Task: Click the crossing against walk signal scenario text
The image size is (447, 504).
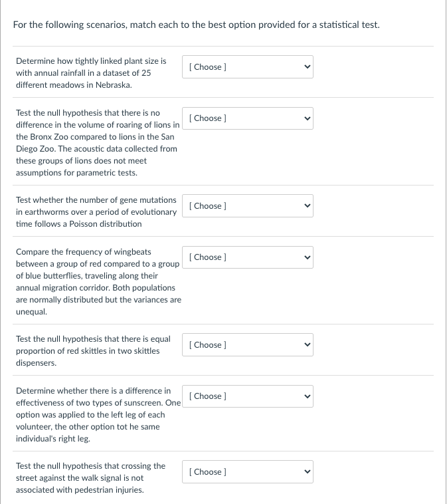Action: click(90, 477)
